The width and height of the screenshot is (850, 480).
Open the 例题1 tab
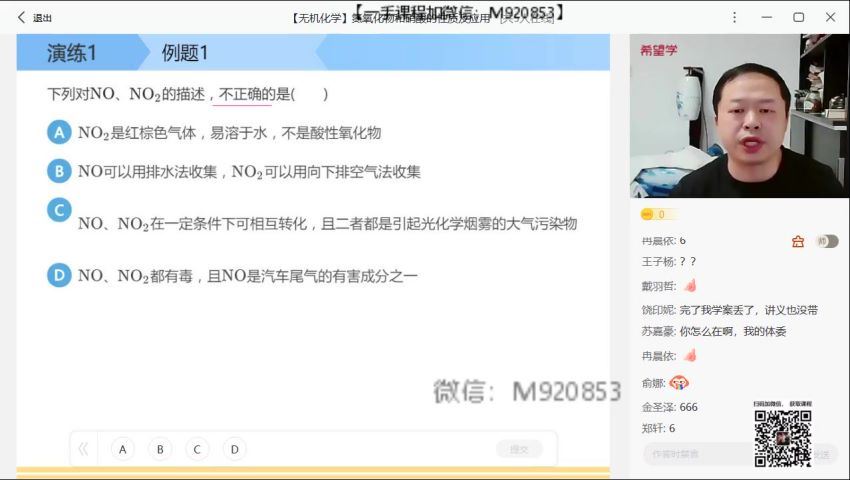[185, 53]
